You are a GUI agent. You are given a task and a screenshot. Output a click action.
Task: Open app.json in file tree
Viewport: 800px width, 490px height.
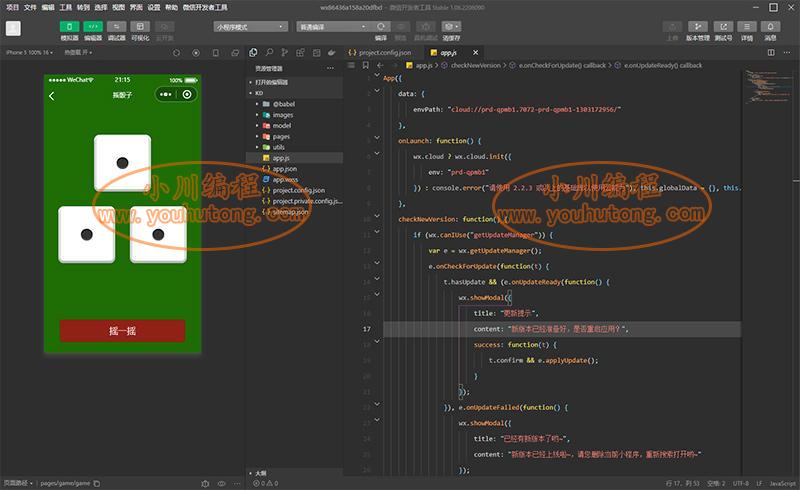tap(294, 169)
